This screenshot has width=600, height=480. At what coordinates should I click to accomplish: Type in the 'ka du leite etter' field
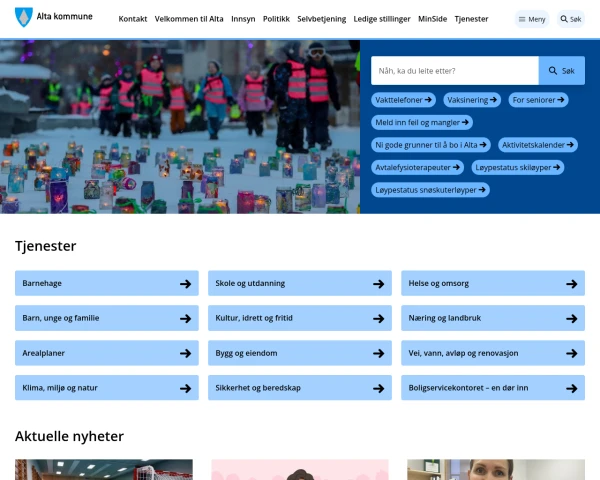[454, 71]
